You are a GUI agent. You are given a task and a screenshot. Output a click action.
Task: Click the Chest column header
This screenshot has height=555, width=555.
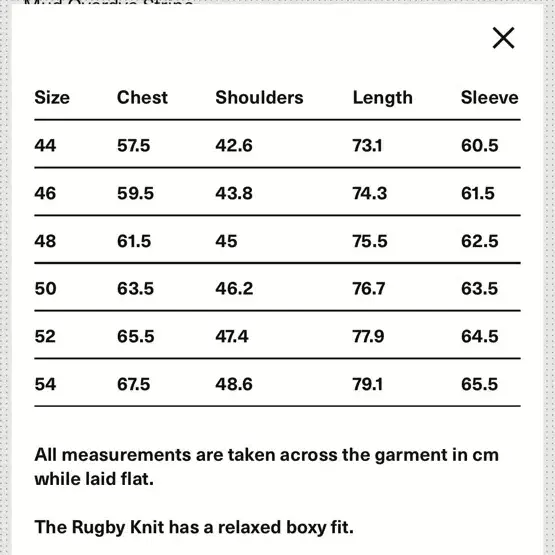(x=142, y=97)
